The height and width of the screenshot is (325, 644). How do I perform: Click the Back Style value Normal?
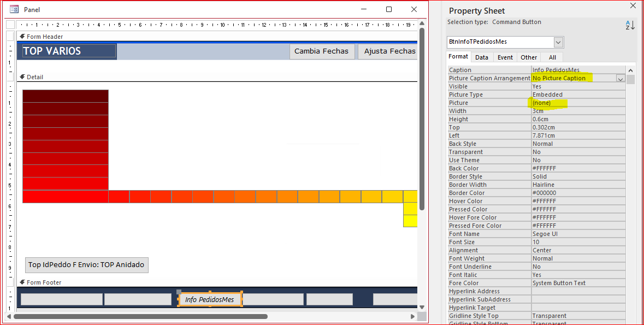[578, 144]
